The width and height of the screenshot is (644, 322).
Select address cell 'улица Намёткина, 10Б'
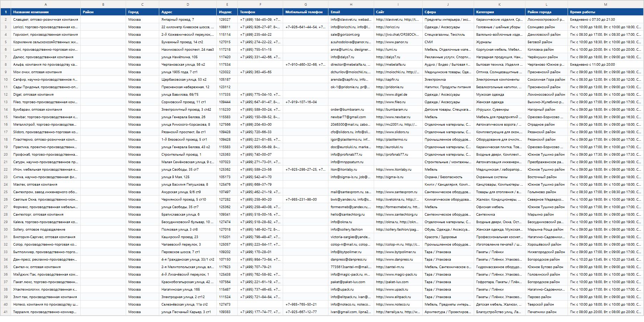pyautogui.click(x=188, y=57)
